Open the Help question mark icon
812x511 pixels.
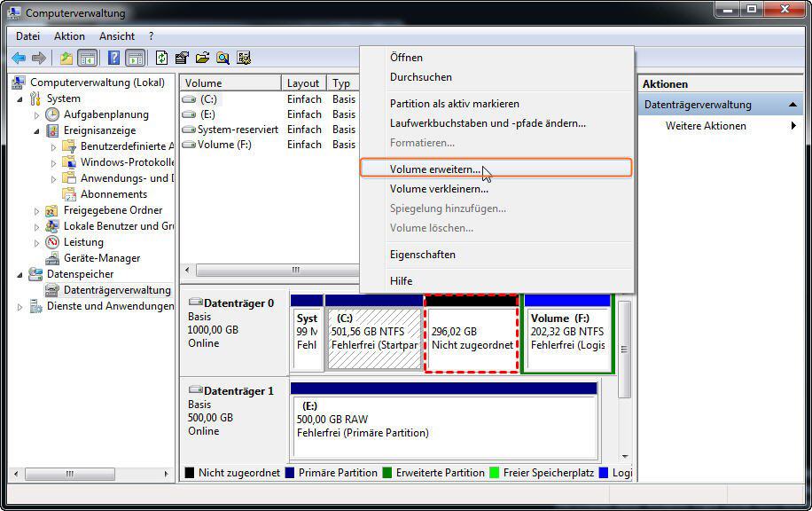coord(113,59)
